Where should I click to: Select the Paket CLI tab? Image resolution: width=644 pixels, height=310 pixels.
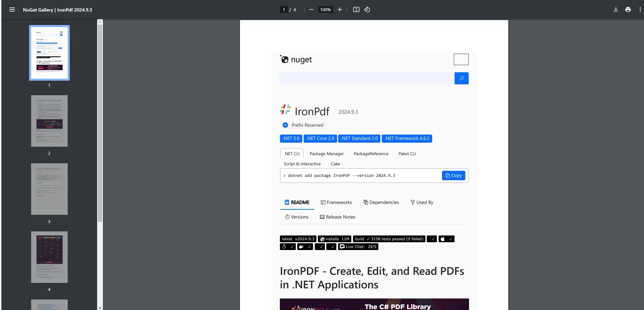click(x=407, y=153)
